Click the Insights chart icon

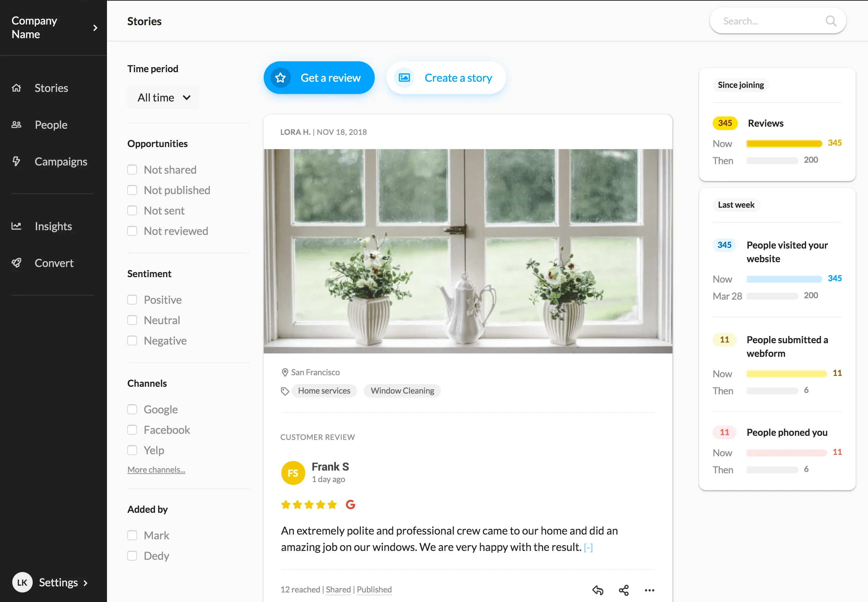16,226
